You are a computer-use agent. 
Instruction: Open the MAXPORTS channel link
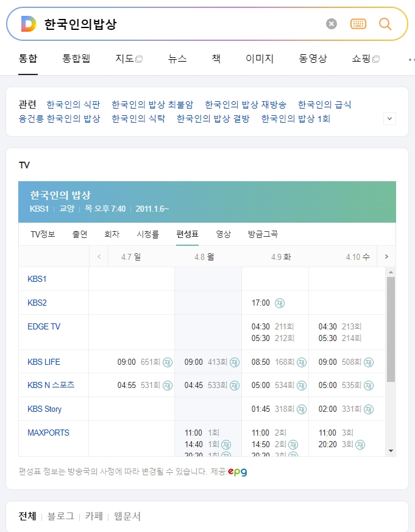pyautogui.click(x=48, y=433)
